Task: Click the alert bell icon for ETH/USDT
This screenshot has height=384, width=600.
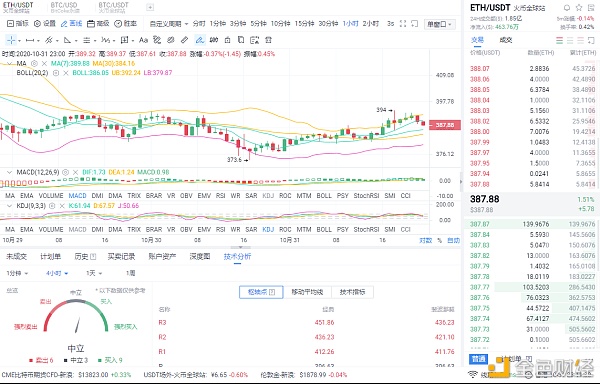Action: [567, 8]
